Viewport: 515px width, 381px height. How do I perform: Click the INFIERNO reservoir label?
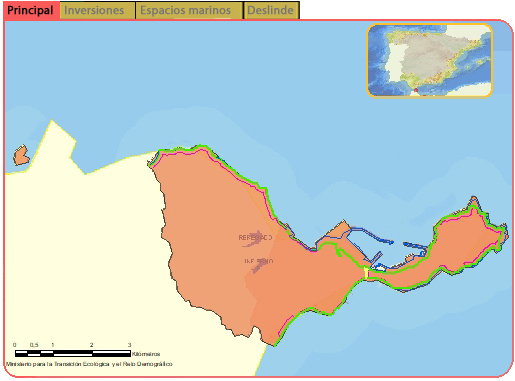[259, 261]
